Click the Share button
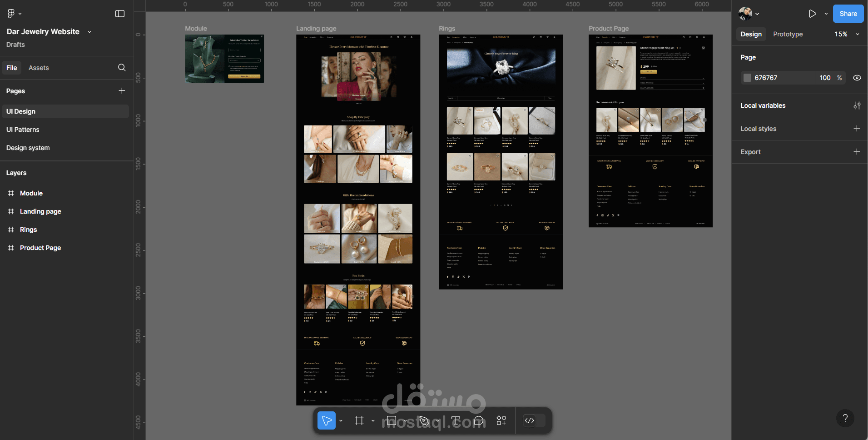This screenshot has width=868, height=440. click(848, 14)
